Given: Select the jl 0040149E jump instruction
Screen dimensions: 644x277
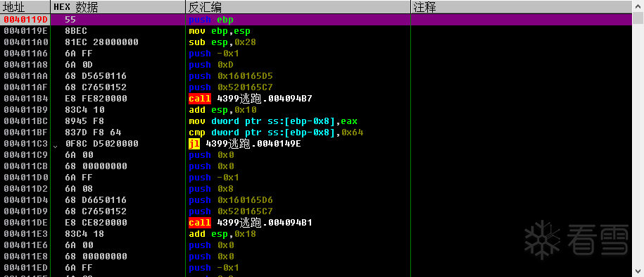Looking at the screenshot, I should pos(245,144).
